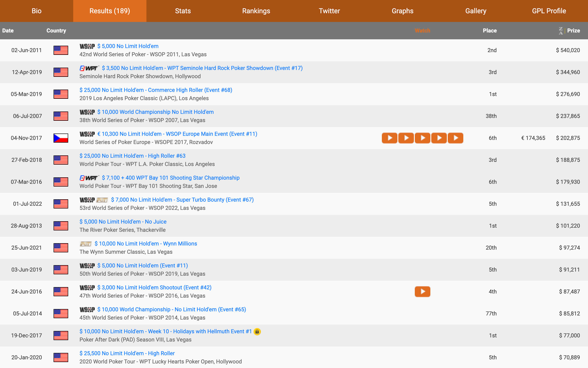Click WPT logo on Seminole Showdown row
The image size is (588, 368).
(x=89, y=68)
